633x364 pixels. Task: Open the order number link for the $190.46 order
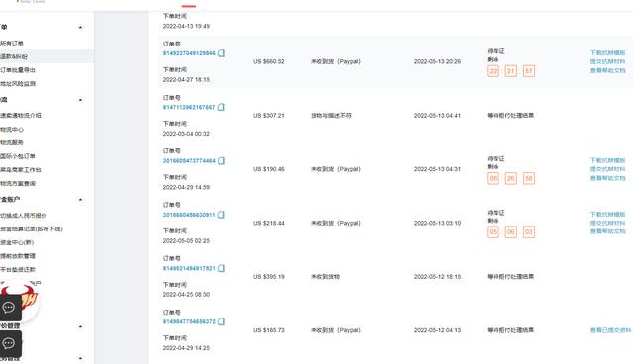pyautogui.click(x=189, y=160)
